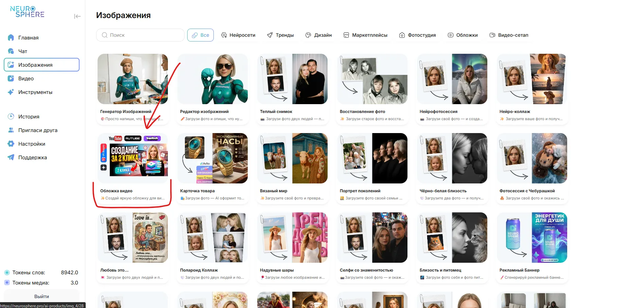This screenshot has width=644, height=308.
Task: Open Изображения in the sidebar menu
Action: coord(41,65)
